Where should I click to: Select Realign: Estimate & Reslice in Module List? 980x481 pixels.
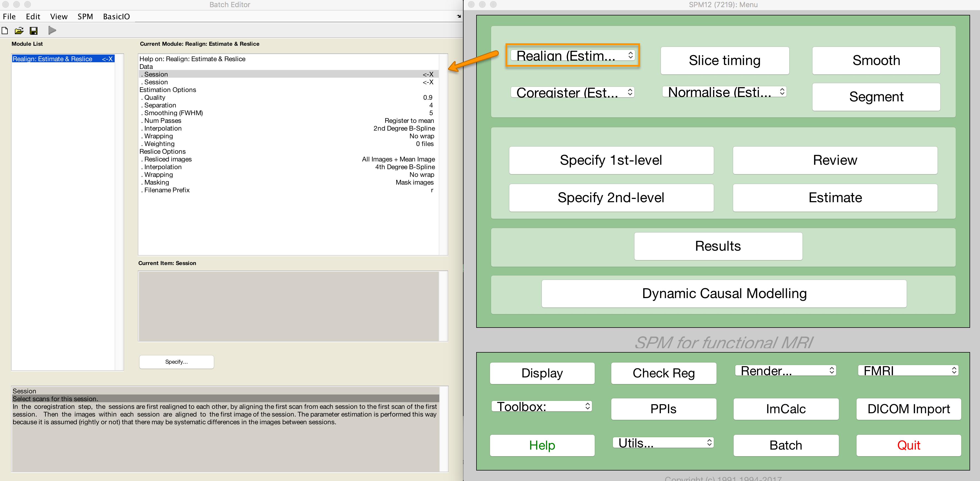(63, 59)
